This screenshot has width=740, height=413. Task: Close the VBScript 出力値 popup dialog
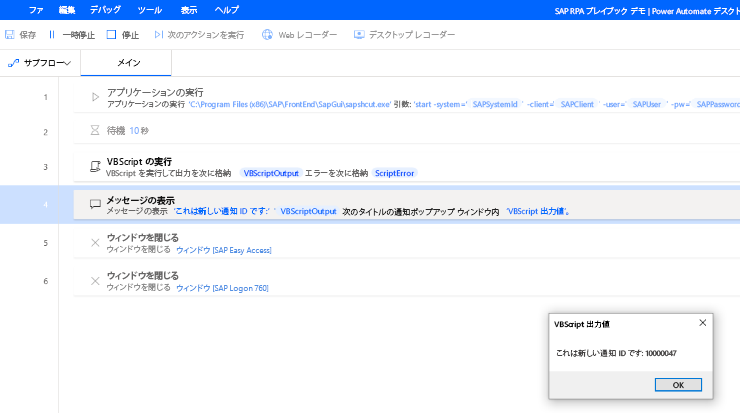point(702,323)
